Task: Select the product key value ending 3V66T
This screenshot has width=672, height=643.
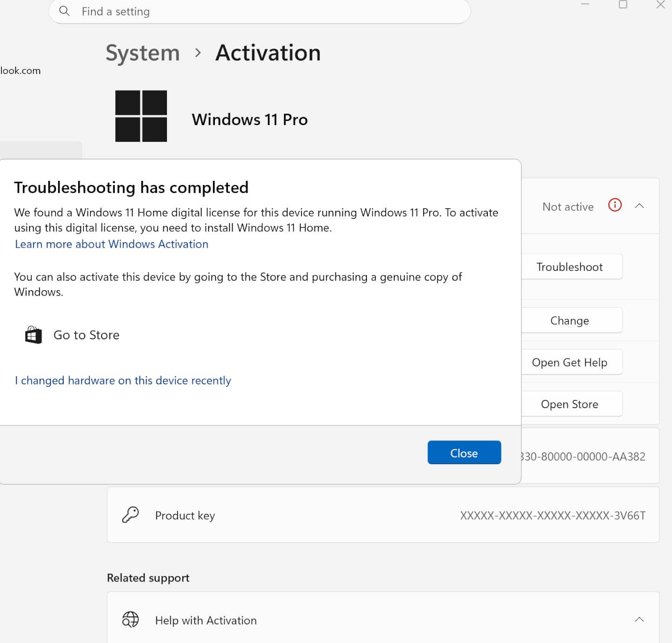Action: [x=552, y=516]
